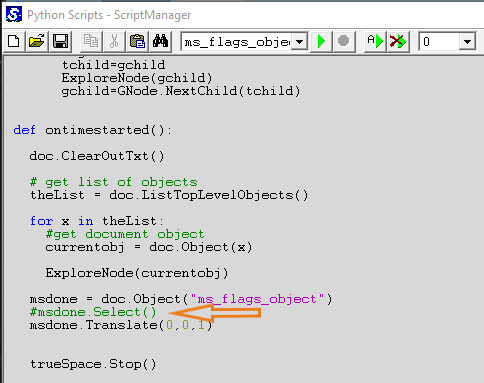Click the 'msdone.Translate(0,0,1)' line
The height and width of the screenshot is (383, 484).
point(121,325)
